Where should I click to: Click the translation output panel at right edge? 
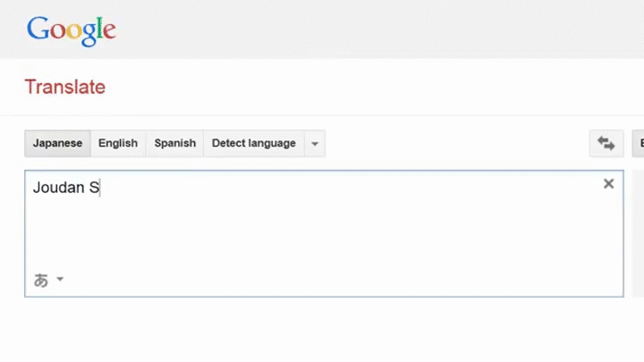click(639, 232)
